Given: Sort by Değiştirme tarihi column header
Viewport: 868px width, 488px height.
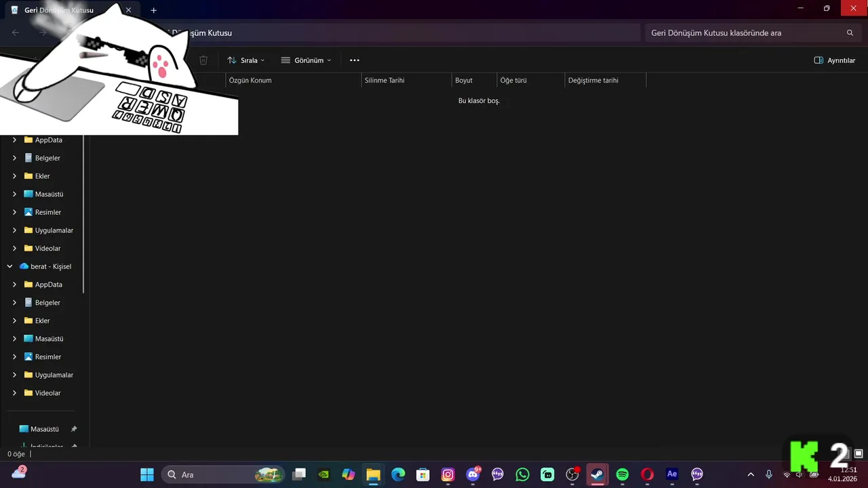Looking at the screenshot, I should click(x=606, y=80).
